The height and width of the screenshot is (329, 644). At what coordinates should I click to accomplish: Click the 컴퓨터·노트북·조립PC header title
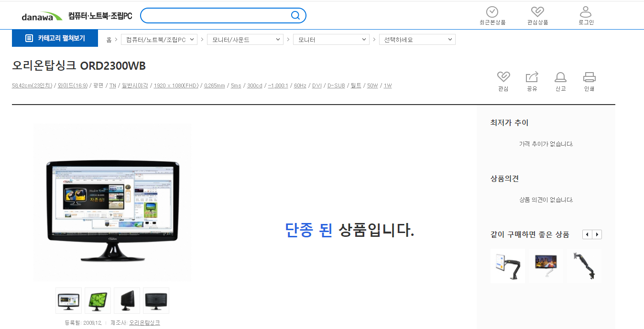point(100,16)
